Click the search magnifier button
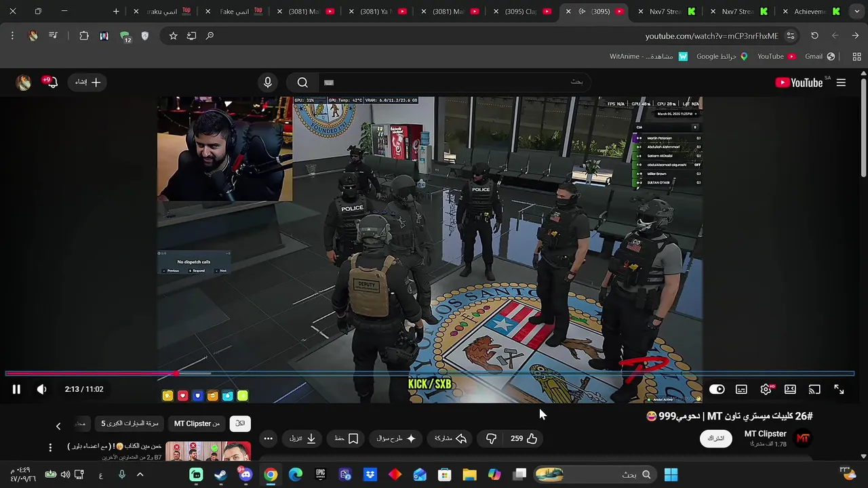 coord(302,83)
